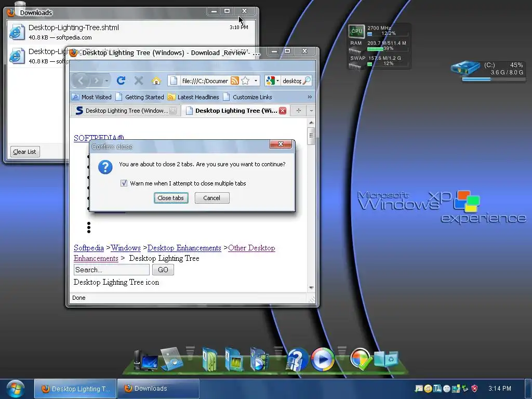Click the page Search... input field
Image resolution: width=532 pixels, height=399 pixels.
(x=111, y=270)
